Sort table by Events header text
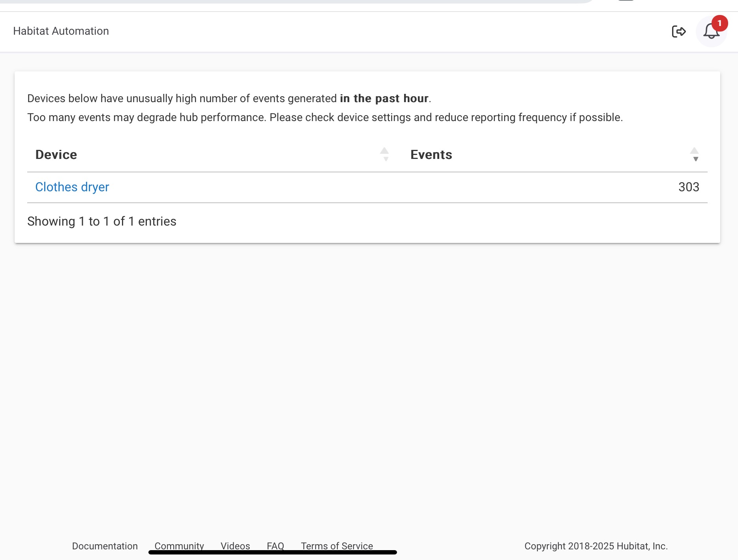This screenshot has width=738, height=560. coord(431,155)
